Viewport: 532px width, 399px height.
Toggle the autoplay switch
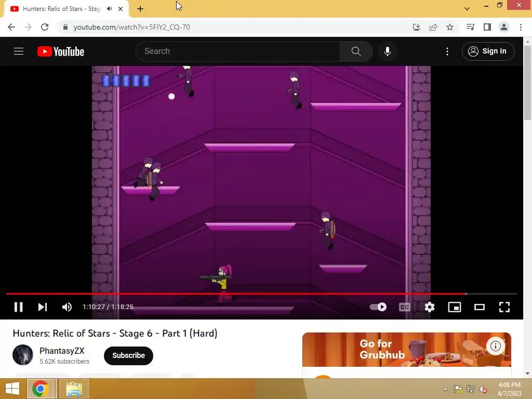(x=378, y=307)
